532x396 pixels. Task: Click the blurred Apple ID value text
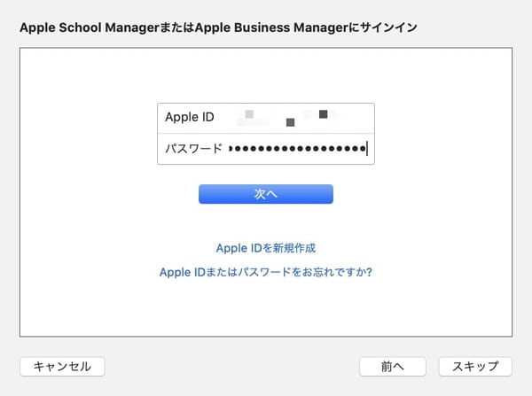288,118
